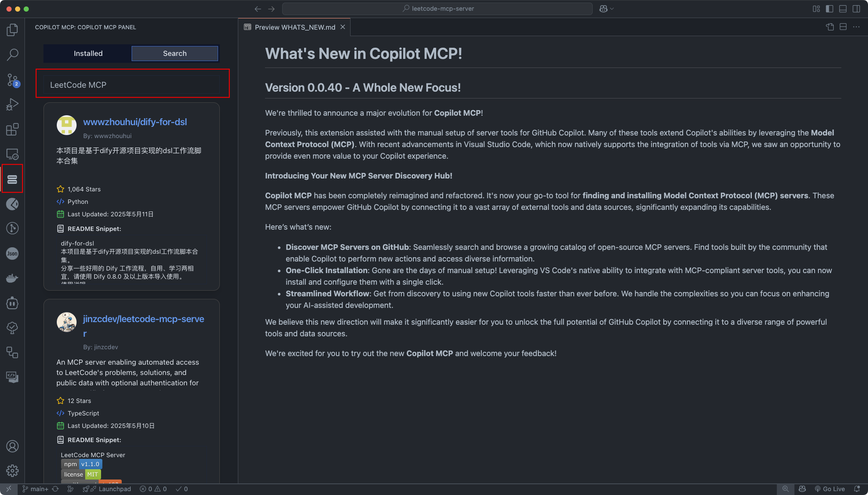Toggle the bottom panel visibility
This screenshot has height=495, width=868.
pyautogui.click(x=843, y=9)
